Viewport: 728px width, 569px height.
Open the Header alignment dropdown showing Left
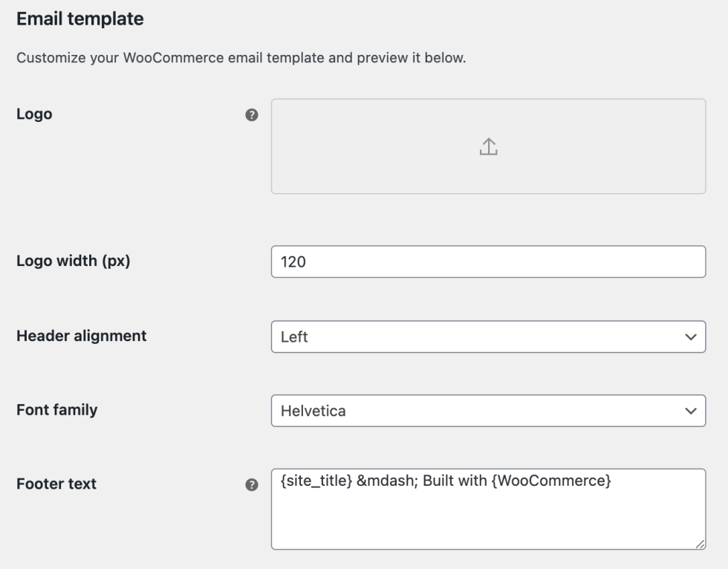click(x=475, y=337)
